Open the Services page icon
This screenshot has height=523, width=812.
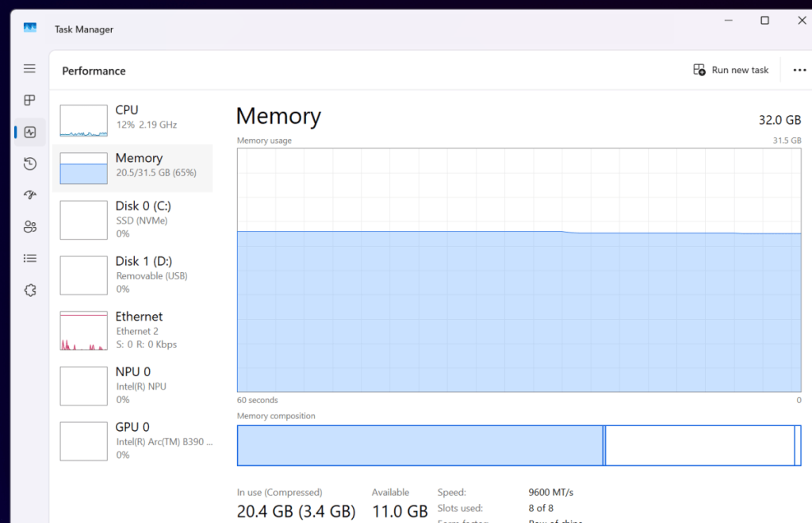point(29,290)
